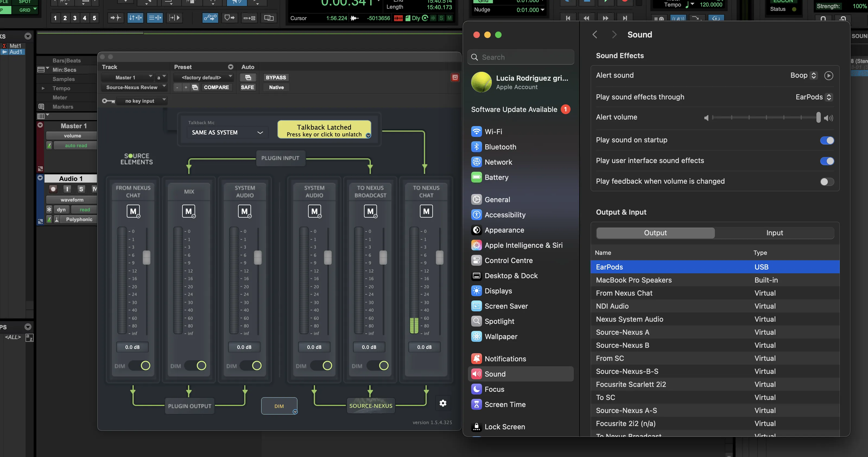868x457 pixels.
Task: Click the key input icon in plugin header
Action: (x=109, y=101)
